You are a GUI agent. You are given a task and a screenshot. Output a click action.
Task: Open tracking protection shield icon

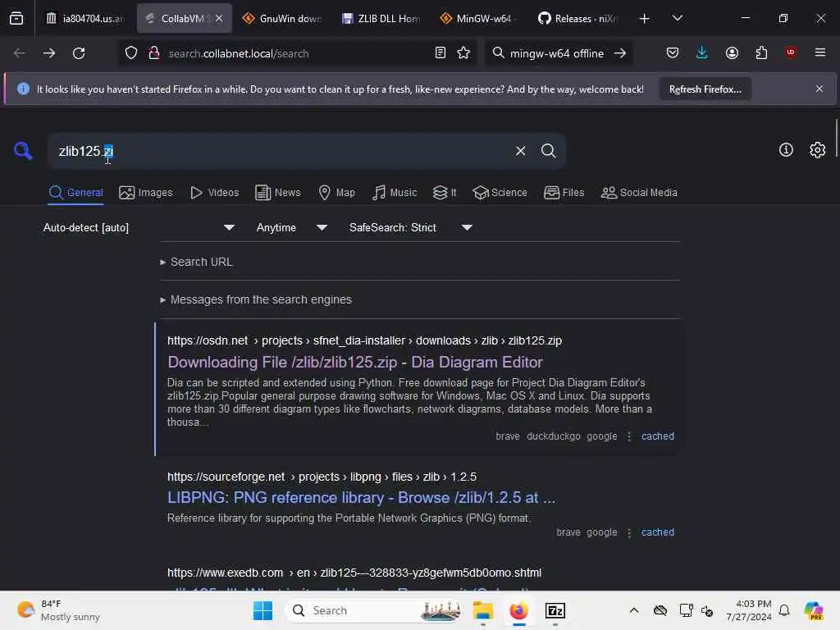[131, 53]
